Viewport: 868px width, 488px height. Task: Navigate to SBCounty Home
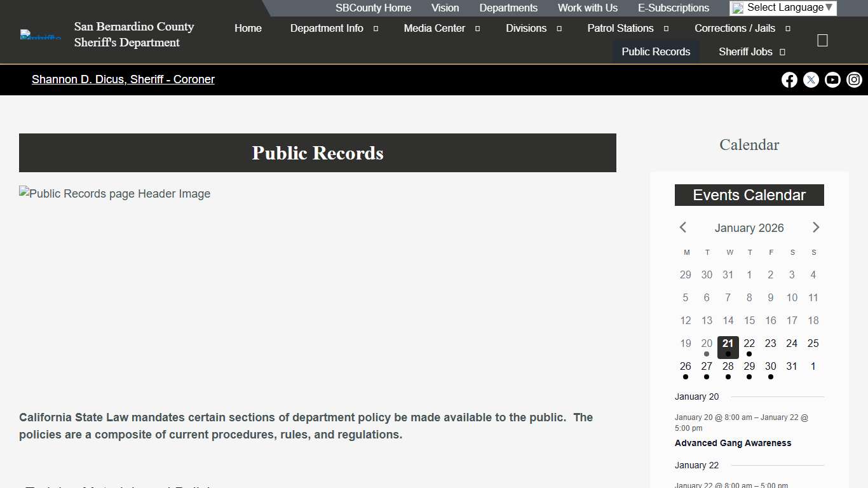click(x=373, y=8)
